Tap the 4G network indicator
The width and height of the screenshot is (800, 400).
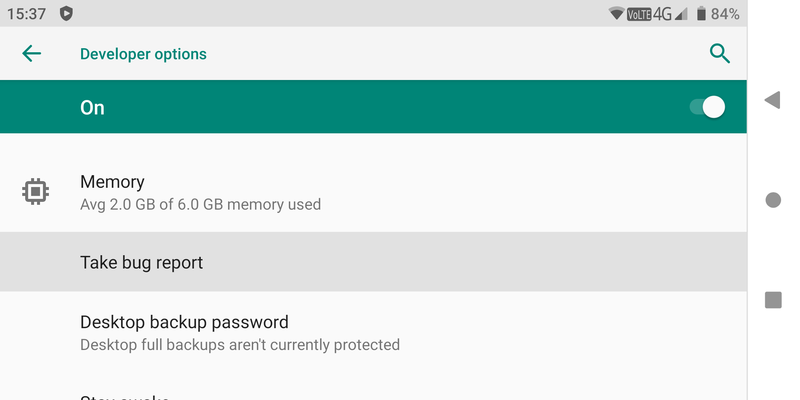(662, 14)
